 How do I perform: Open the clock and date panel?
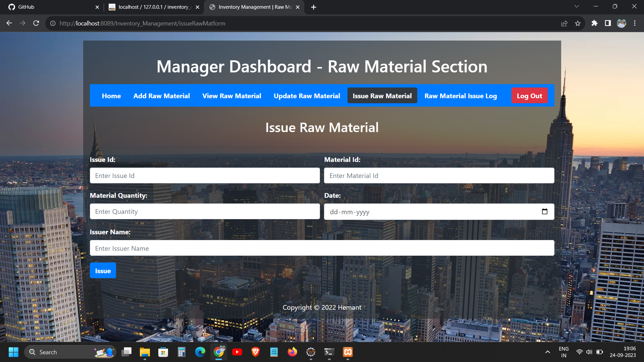coord(623,352)
